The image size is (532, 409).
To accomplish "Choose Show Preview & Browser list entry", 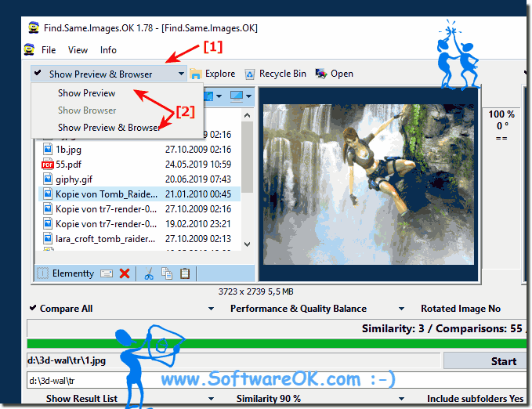I will pos(109,128).
